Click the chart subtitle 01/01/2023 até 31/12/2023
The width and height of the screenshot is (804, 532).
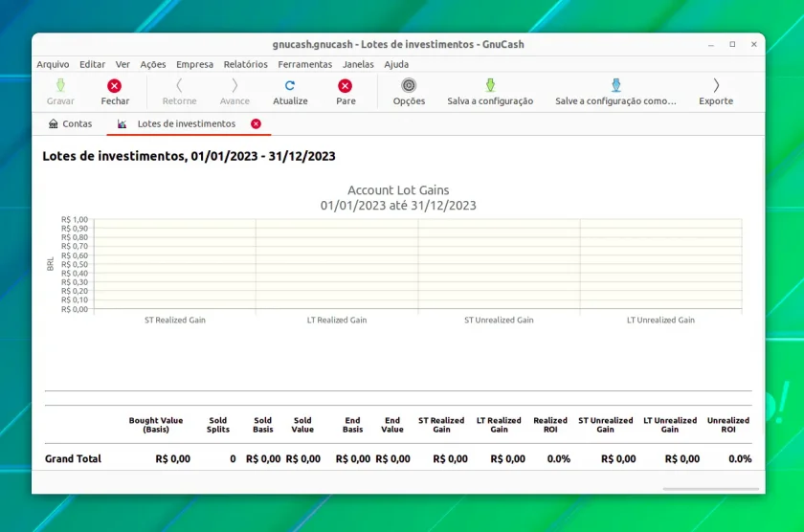(398, 206)
